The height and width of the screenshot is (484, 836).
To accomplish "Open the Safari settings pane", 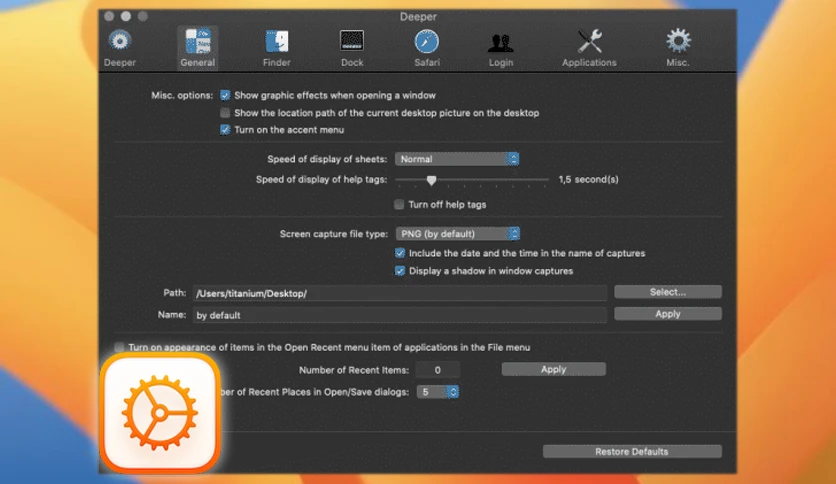I will (427, 49).
